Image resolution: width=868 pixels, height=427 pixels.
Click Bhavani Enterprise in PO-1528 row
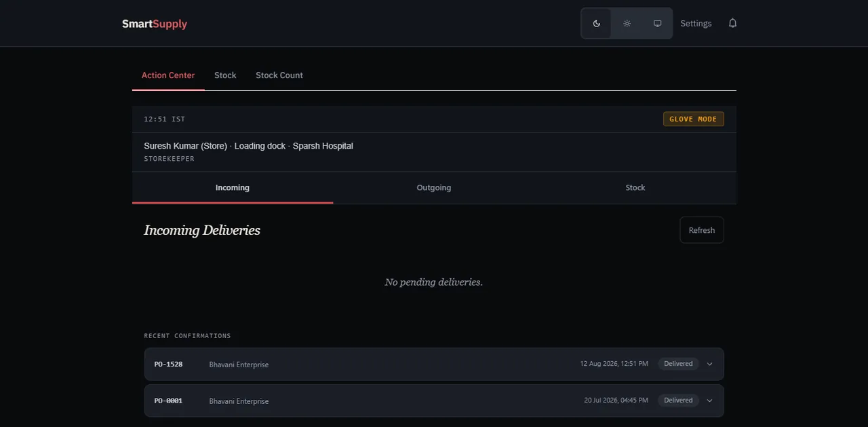[x=239, y=365]
